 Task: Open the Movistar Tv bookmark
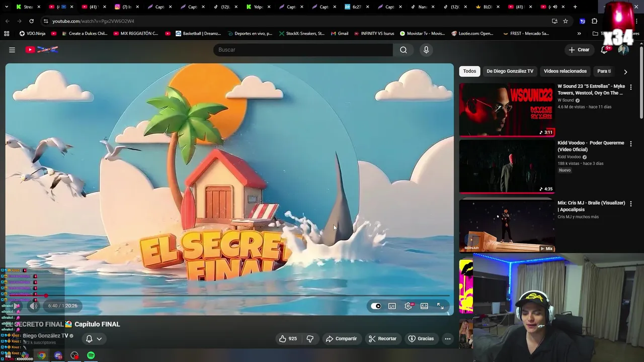click(x=422, y=34)
